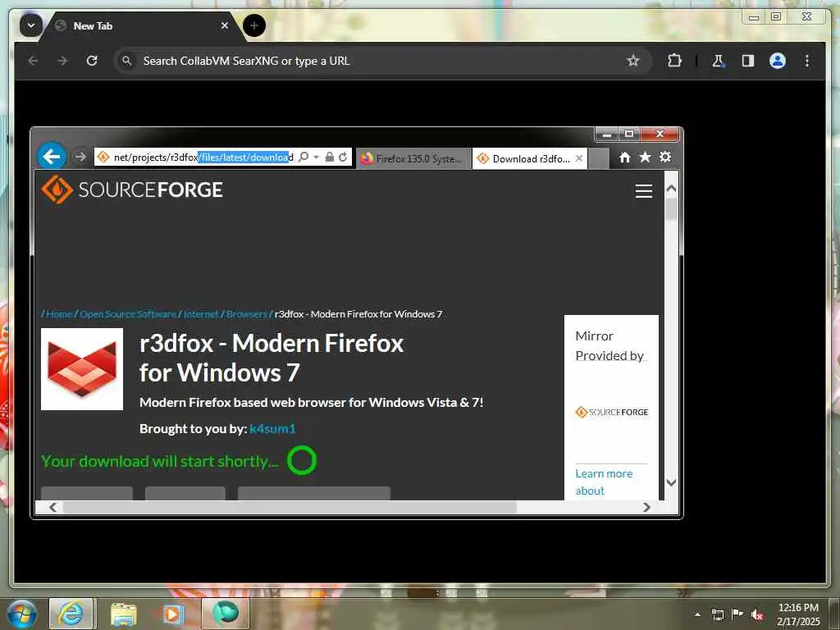Open the network tray icon
The width and height of the screenshot is (840, 630).
pyautogui.click(x=717, y=614)
